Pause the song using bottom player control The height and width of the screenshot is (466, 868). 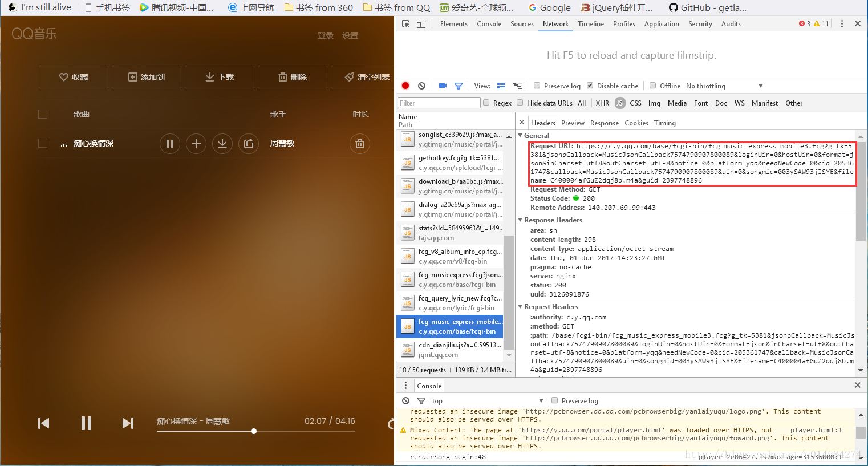click(x=86, y=423)
